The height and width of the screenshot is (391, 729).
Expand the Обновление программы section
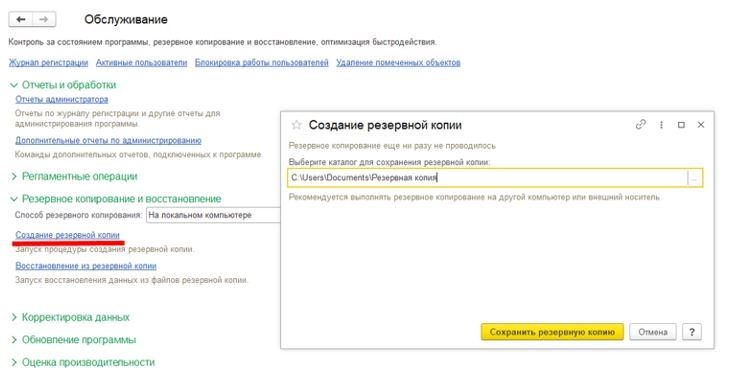pyautogui.click(x=73, y=339)
